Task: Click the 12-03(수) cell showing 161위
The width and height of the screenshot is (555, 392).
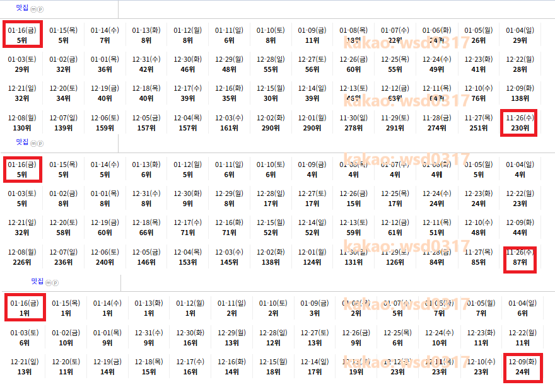Action: pos(229,123)
